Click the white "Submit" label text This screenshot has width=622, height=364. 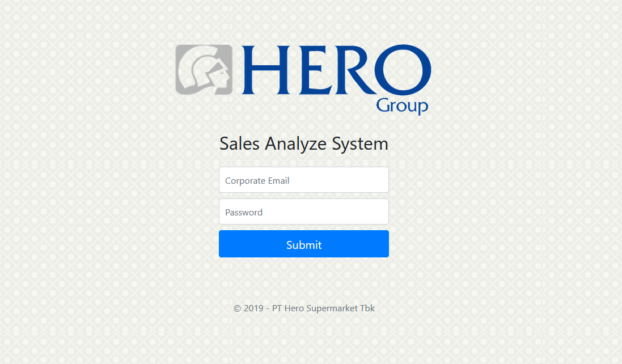click(x=304, y=245)
